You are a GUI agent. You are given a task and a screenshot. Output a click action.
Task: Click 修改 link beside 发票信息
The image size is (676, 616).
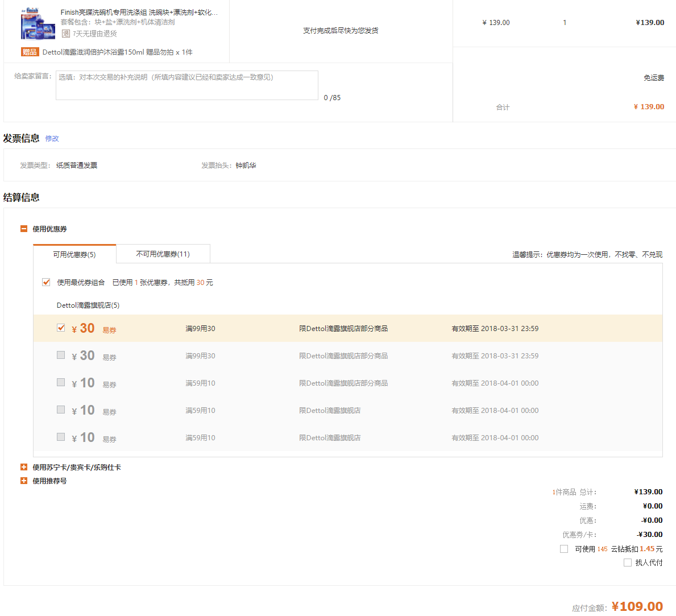tap(52, 138)
